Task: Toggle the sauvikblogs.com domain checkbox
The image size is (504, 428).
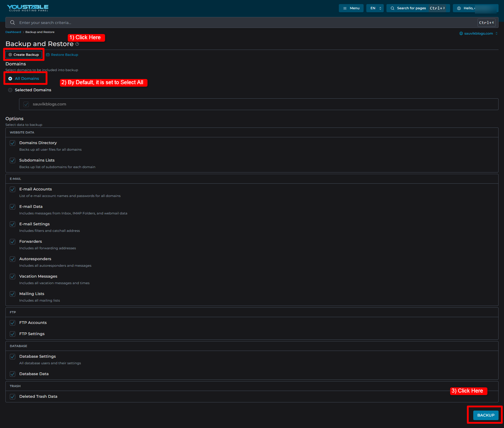Action: click(26, 104)
